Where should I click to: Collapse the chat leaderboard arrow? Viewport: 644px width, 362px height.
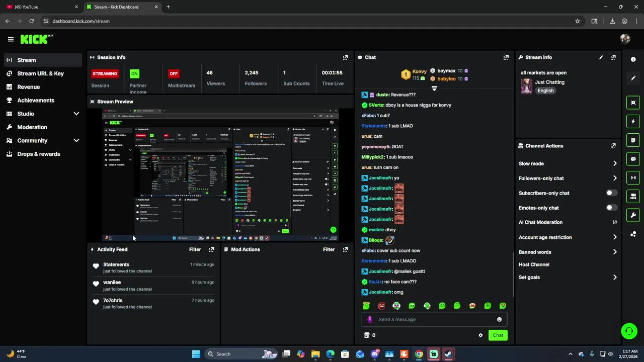(434, 88)
